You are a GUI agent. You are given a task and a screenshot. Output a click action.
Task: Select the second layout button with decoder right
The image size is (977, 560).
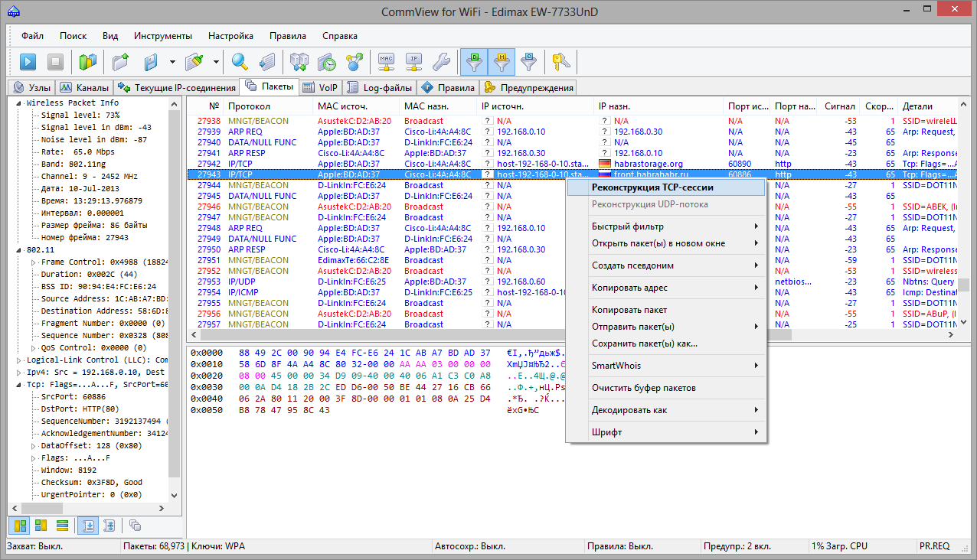(x=41, y=525)
